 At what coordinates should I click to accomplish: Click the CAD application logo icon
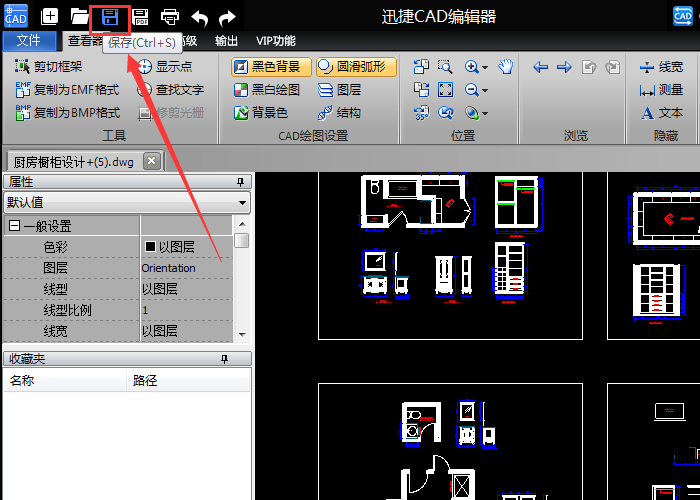click(x=16, y=16)
